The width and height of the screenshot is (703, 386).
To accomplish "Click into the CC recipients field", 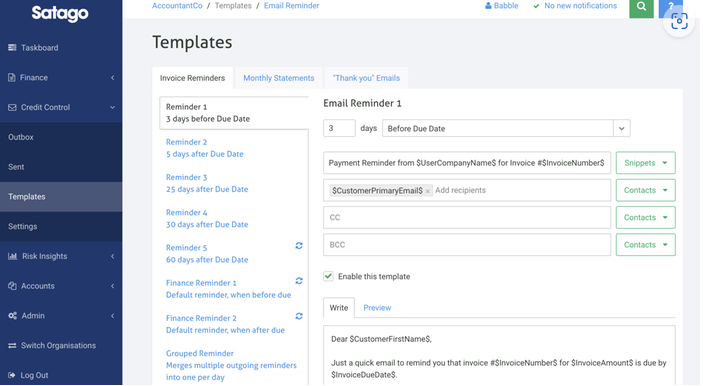I will (467, 217).
